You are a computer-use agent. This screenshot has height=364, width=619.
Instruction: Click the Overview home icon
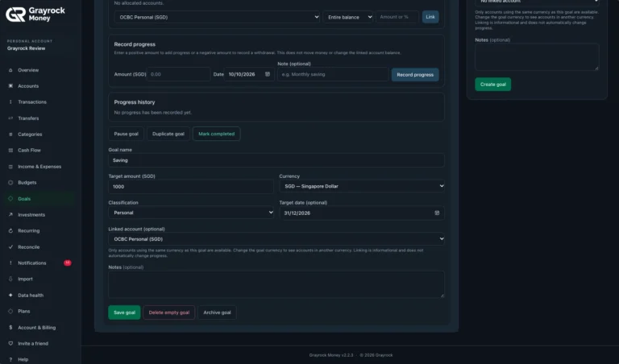coord(10,70)
